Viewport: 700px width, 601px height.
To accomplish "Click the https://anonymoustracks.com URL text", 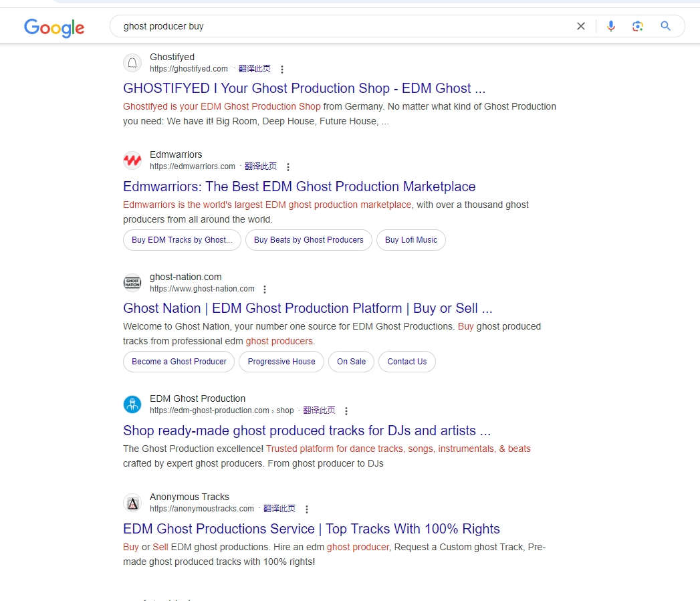I will 202,509.
